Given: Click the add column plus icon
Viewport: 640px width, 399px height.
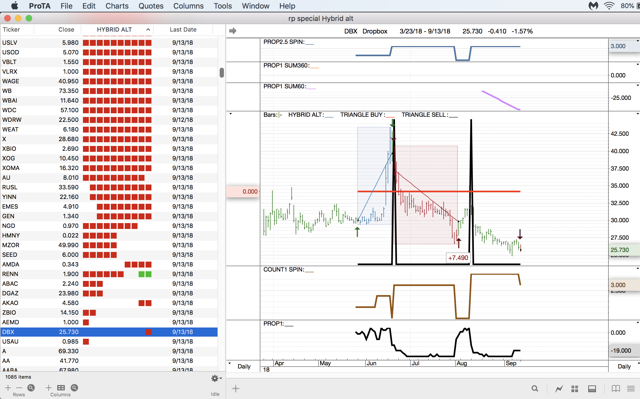Looking at the screenshot, I should click(49, 388).
